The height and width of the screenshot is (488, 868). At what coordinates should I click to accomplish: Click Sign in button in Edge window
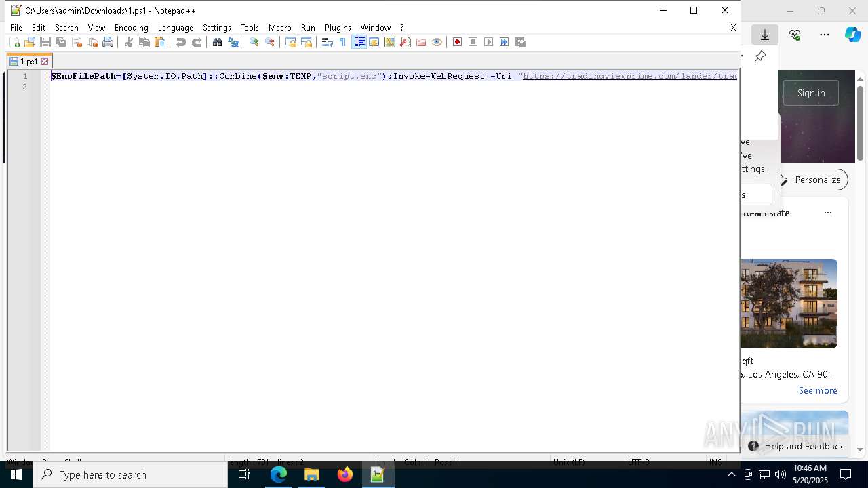(x=811, y=93)
